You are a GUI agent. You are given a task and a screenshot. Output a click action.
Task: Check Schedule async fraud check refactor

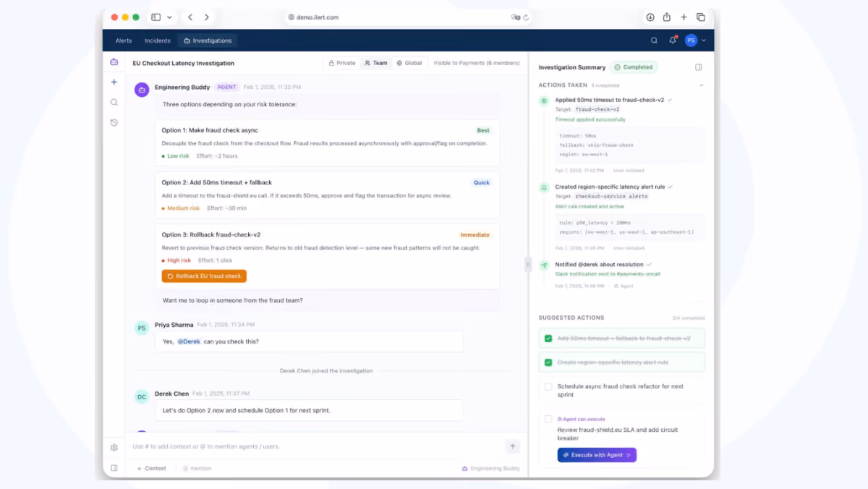(x=548, y=386)
